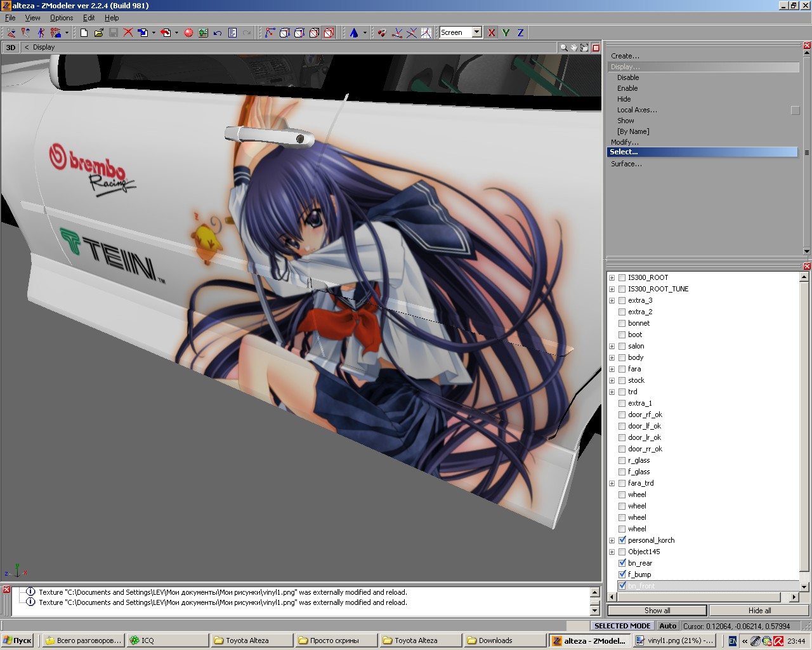Click the Open folder toolbar icon

(x=99, y=32)
